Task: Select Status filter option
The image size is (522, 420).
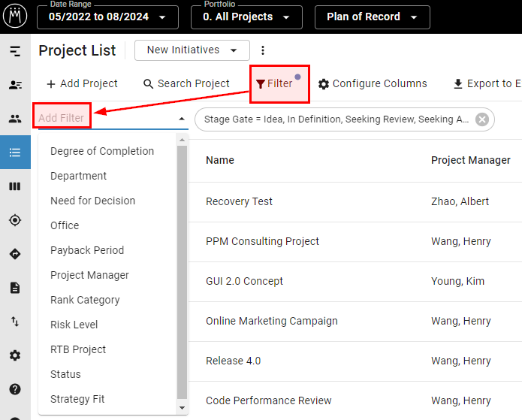Action: point(65,374)
